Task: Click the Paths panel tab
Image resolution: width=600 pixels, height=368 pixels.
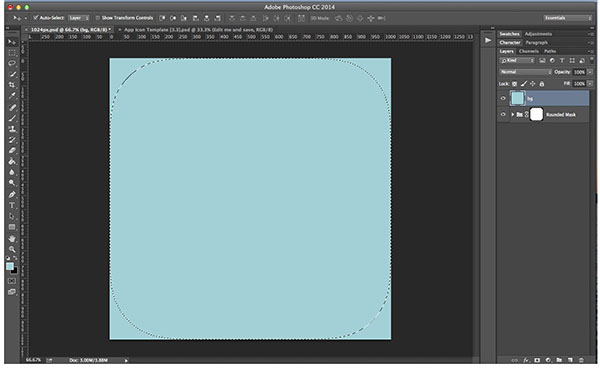Action: [x=550, y=51]
